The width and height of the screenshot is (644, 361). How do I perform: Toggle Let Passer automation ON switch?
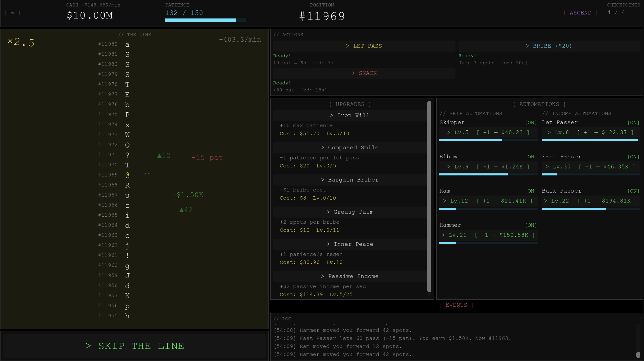(633, 123)
